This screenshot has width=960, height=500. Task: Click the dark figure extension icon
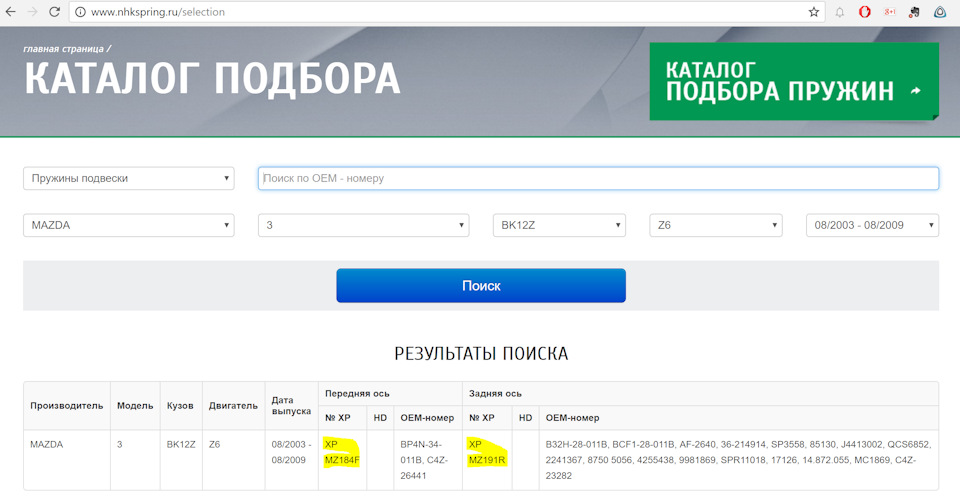click(915, 12)
